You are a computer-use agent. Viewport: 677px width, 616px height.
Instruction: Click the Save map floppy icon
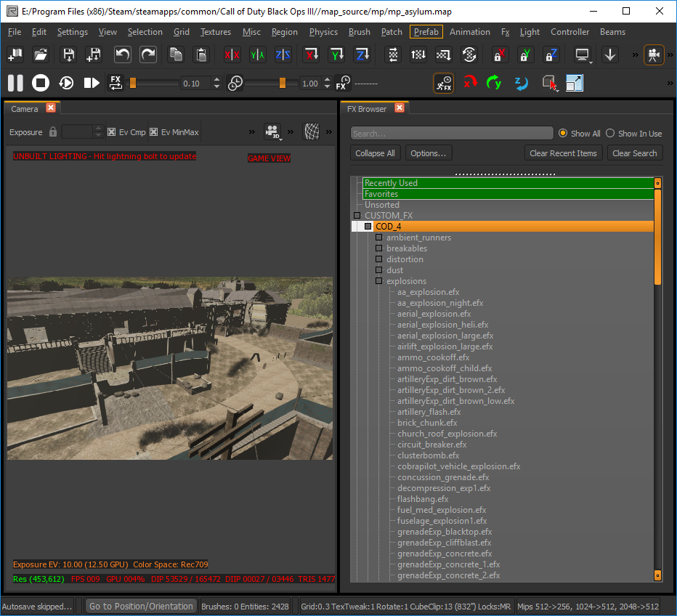point(69,54)
